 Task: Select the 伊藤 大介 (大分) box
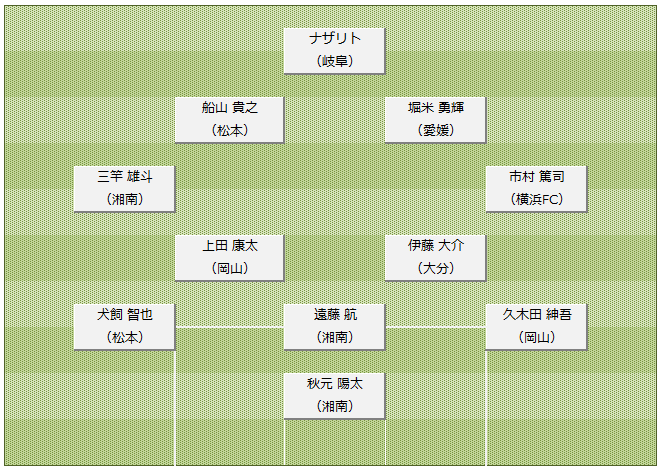435,258
